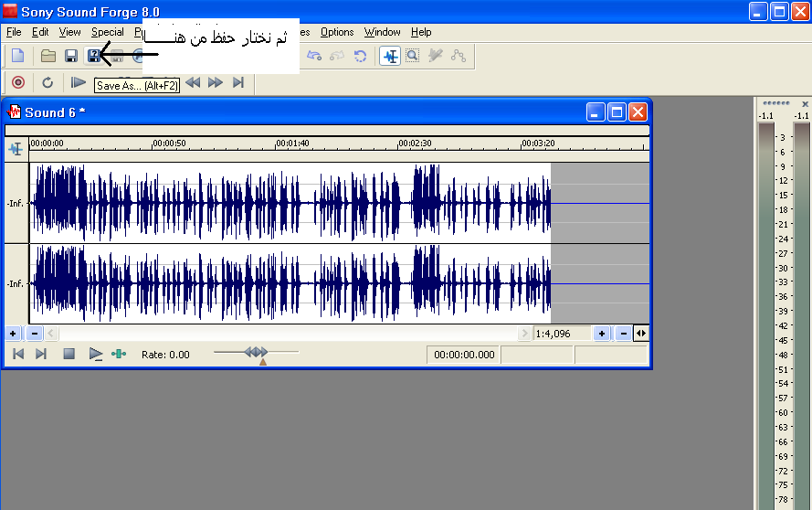Select the Edit tool in the toolbar
812x510 pixels.
pos(390,56)
